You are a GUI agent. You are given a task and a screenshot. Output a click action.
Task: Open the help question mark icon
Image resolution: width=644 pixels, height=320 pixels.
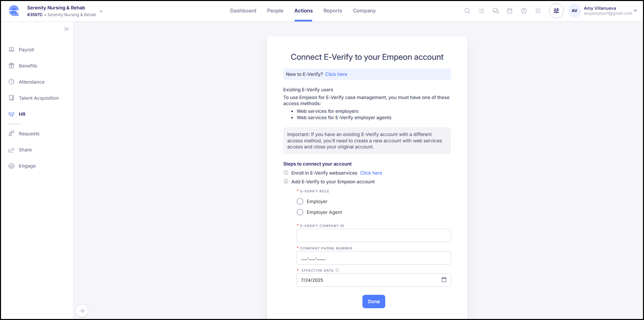pyautogui.click(x=524, y=11)
